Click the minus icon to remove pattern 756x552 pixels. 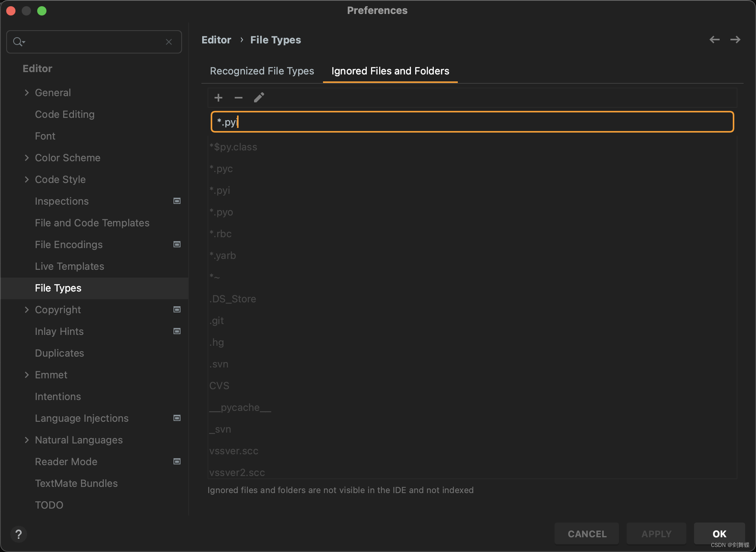[239, 98]
